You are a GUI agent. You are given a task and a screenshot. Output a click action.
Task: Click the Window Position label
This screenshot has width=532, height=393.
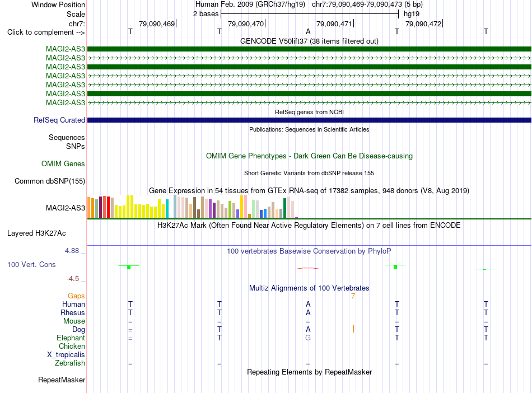[58, 4]
